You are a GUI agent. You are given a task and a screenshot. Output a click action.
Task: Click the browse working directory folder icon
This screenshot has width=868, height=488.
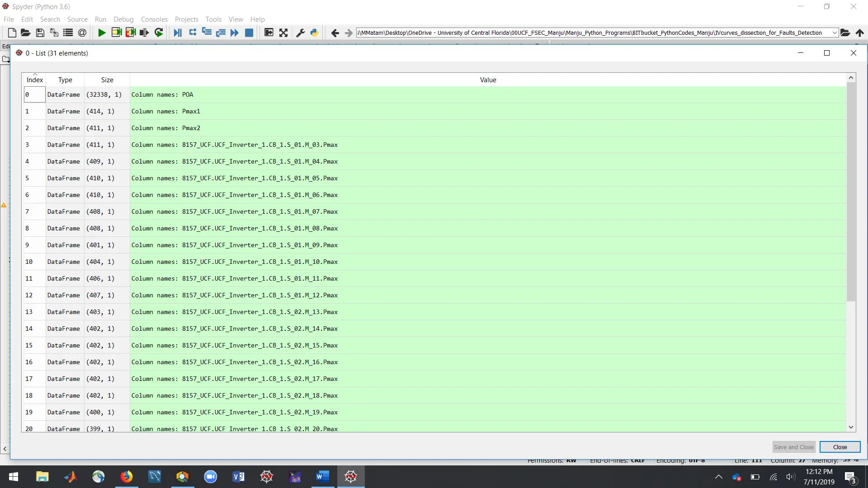tap(845, 33)
